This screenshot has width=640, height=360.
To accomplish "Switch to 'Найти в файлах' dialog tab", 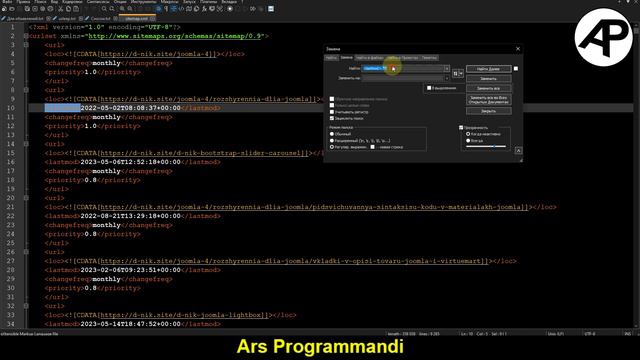I will pos(370,58).
